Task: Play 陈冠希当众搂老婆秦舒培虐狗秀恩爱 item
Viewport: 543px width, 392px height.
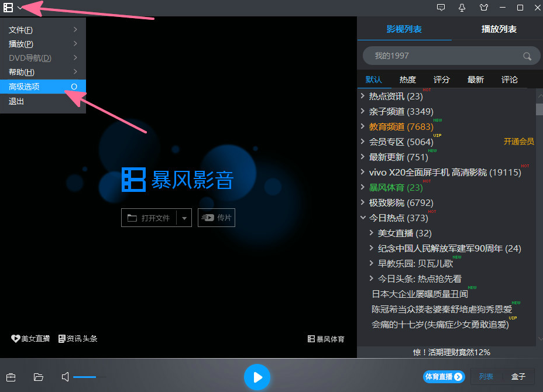Action: pyautogui.click(x=442, y=310)
